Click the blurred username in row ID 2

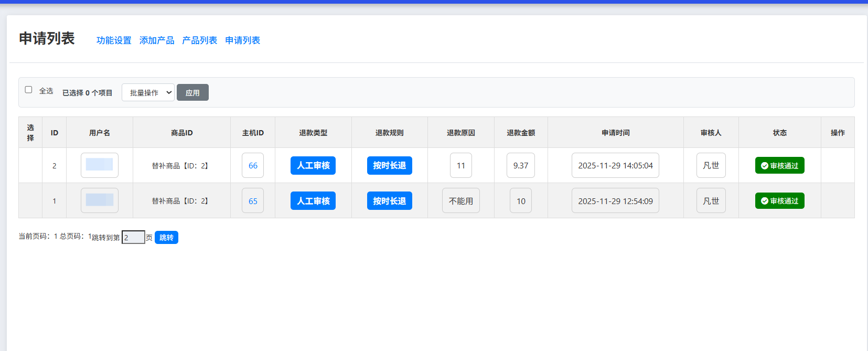pyautogui.click(x=100, y=165)
